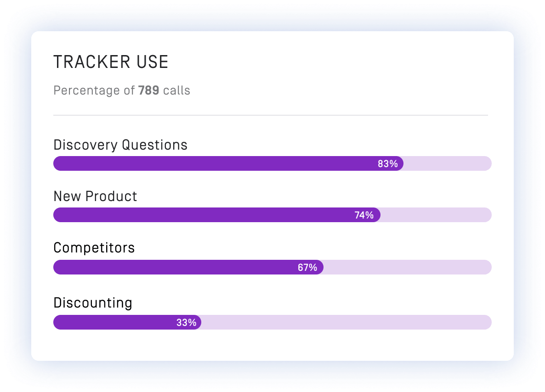Click the TRACKER USE heading
Viewport: 545px width, 392px height.
[111, 62]
